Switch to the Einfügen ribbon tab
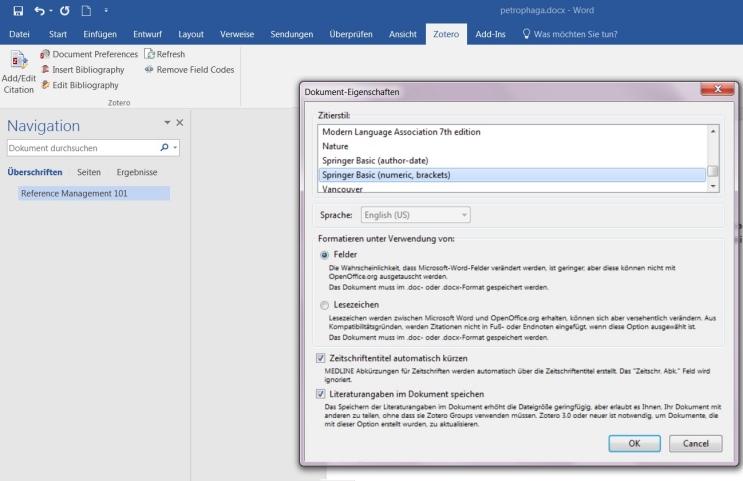 pos(100,34)
